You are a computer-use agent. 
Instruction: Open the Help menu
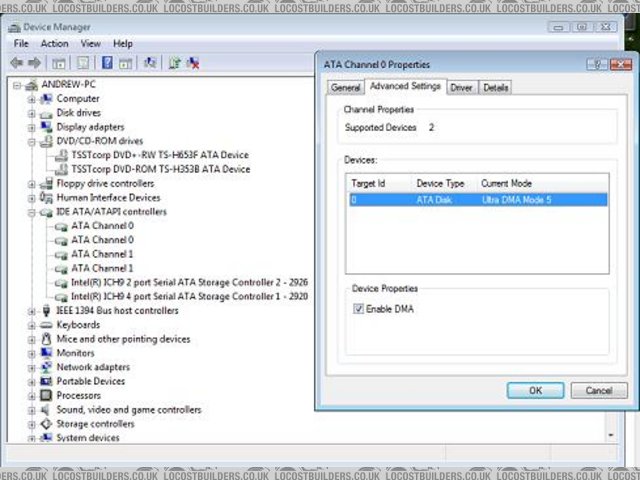[x=123, y=44]
